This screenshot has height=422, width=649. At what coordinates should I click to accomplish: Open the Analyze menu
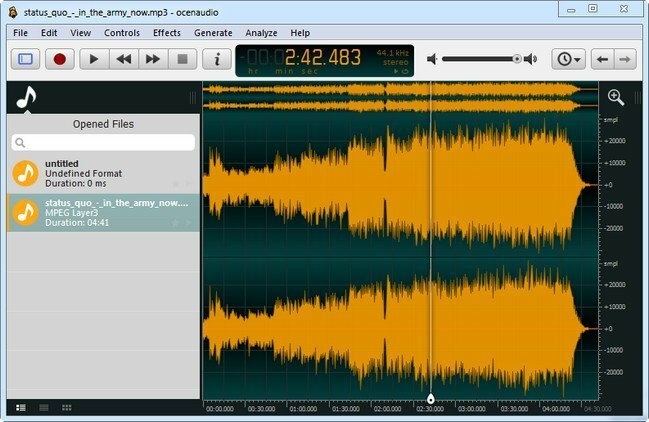pyautogui.click(x=261, y=33)
